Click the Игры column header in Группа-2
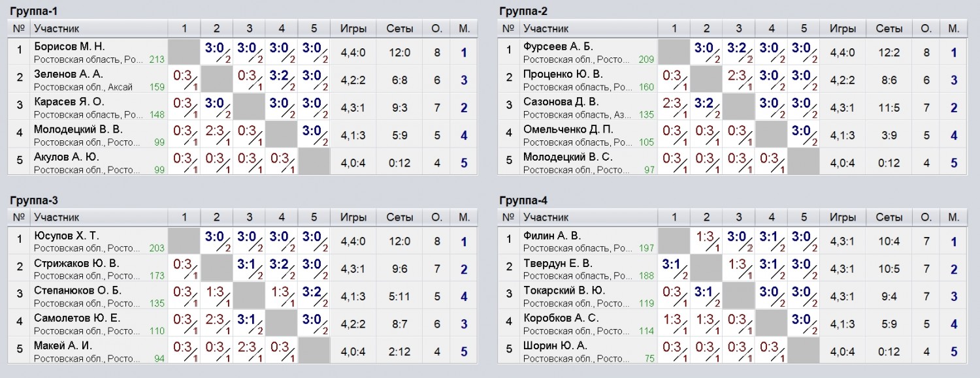 pyautogui.click(x=843, y=29)
